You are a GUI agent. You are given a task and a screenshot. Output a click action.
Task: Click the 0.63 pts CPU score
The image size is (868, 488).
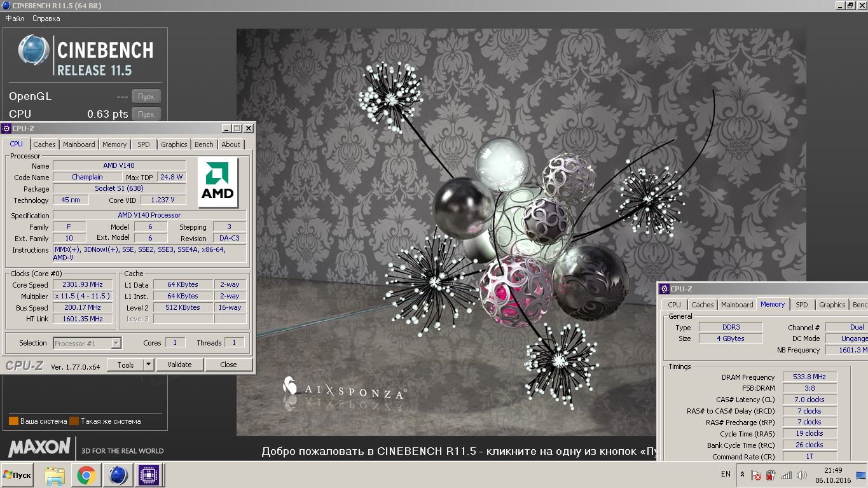pos(107,114)
